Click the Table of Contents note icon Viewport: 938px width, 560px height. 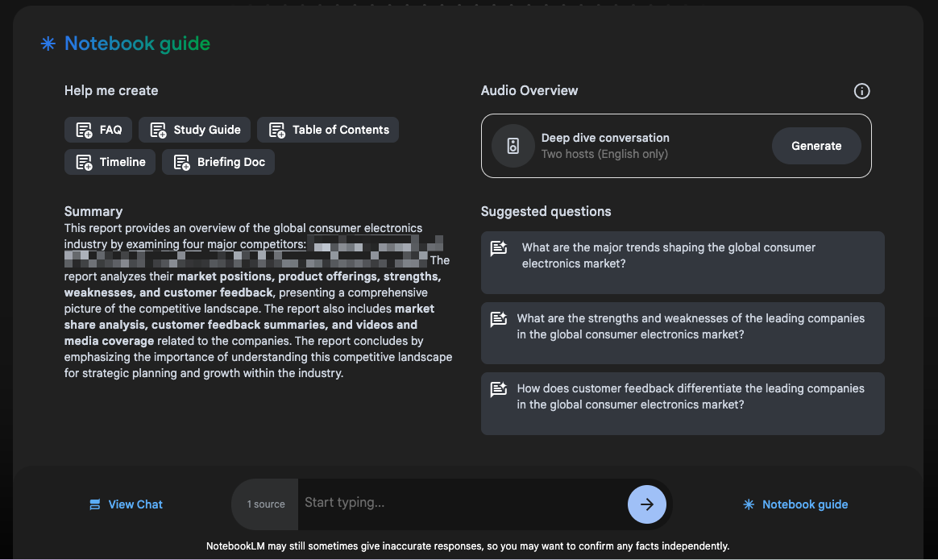[277, 130]
